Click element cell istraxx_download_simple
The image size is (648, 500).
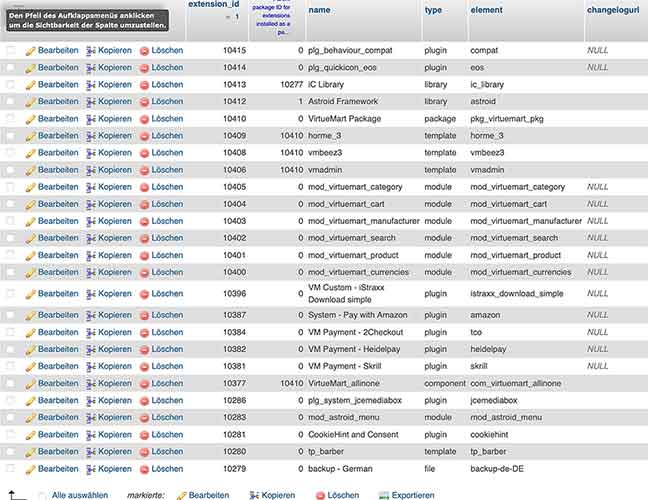tap(517, 293)
